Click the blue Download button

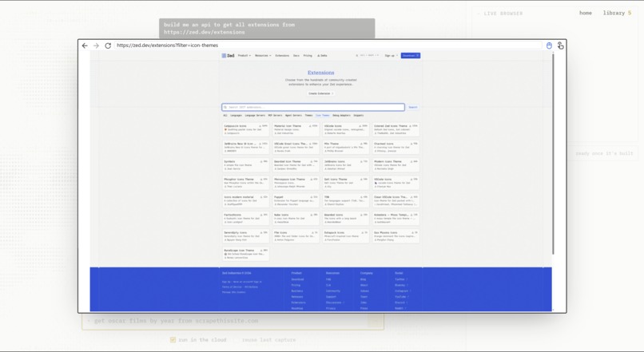(x=411, y=55)
